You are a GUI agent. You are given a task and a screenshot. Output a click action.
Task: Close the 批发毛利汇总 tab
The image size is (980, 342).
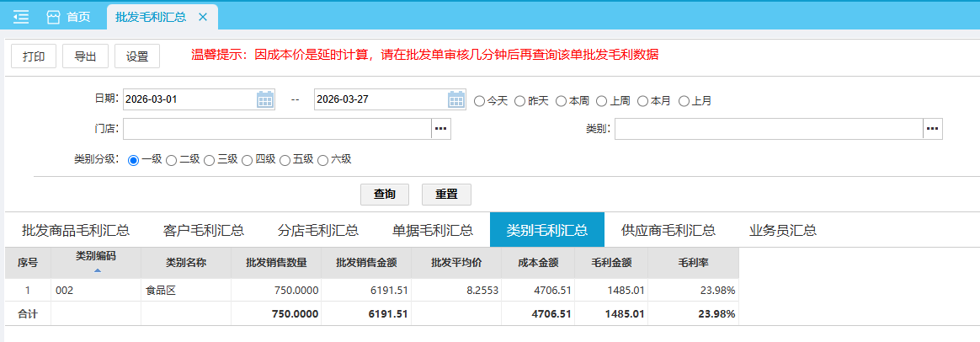(202, 17)
